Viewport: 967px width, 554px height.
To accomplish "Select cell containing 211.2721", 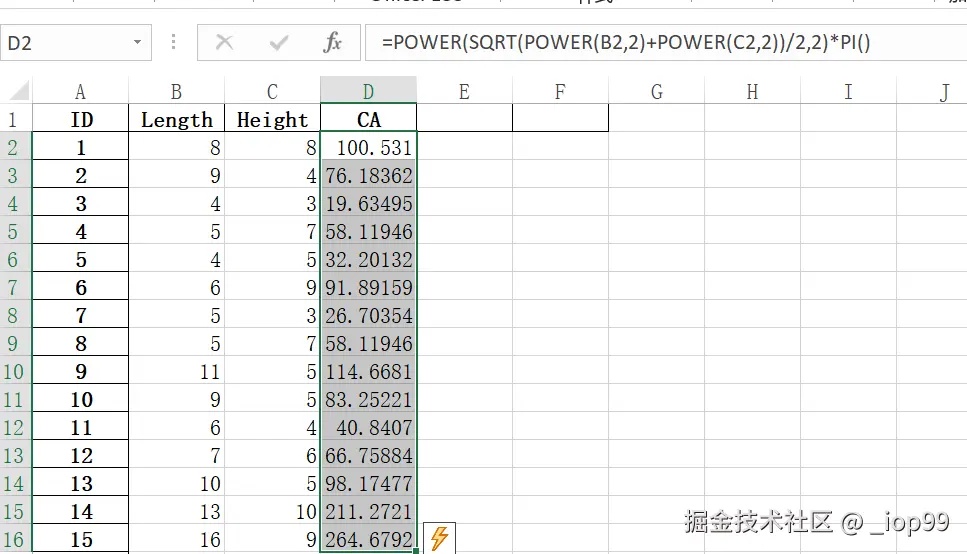I will (x=368, y=511).
